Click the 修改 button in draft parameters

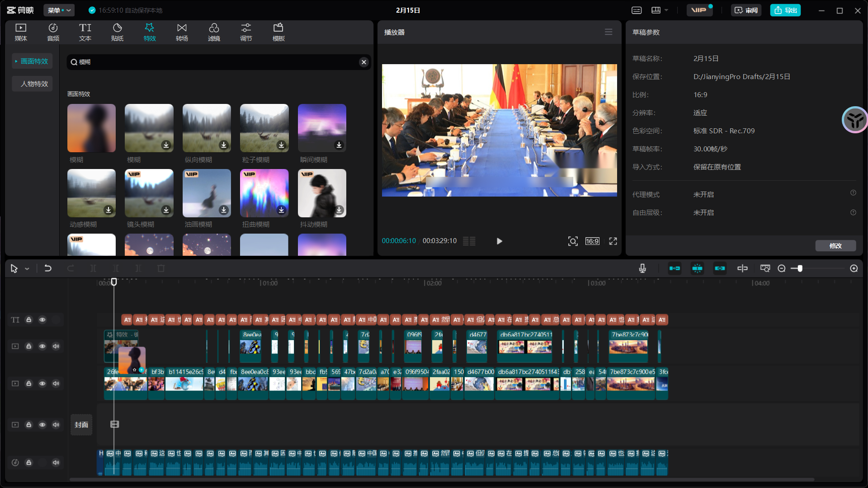pyautogui.click(x=835, y=245)
